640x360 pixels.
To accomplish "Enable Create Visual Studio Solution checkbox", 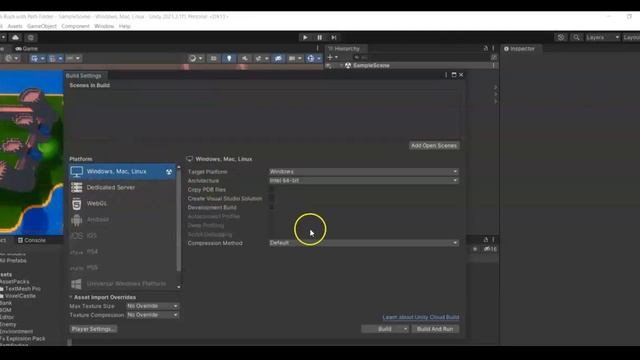I will [271, 198].
